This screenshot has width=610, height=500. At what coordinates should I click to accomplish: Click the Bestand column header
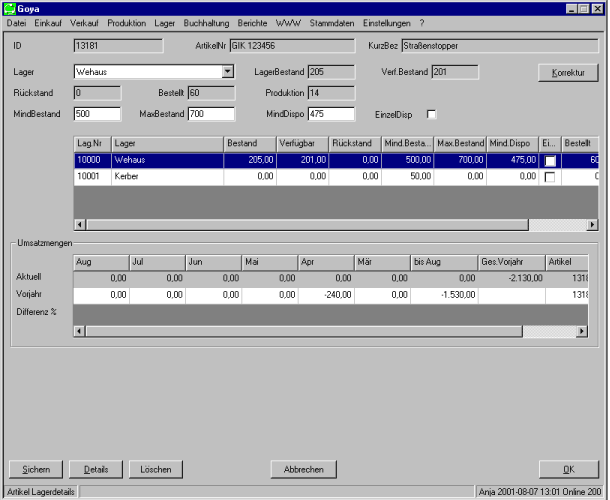pos(250,144)
